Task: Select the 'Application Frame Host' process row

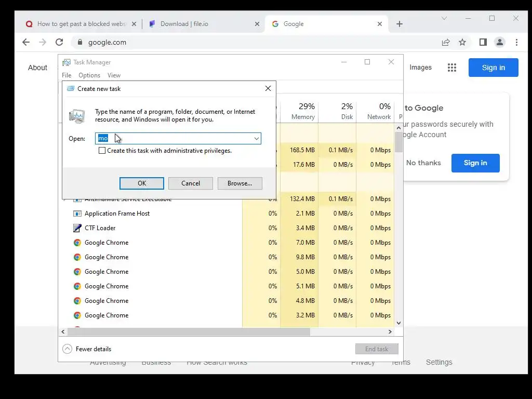Action: (x=227, y=214)
